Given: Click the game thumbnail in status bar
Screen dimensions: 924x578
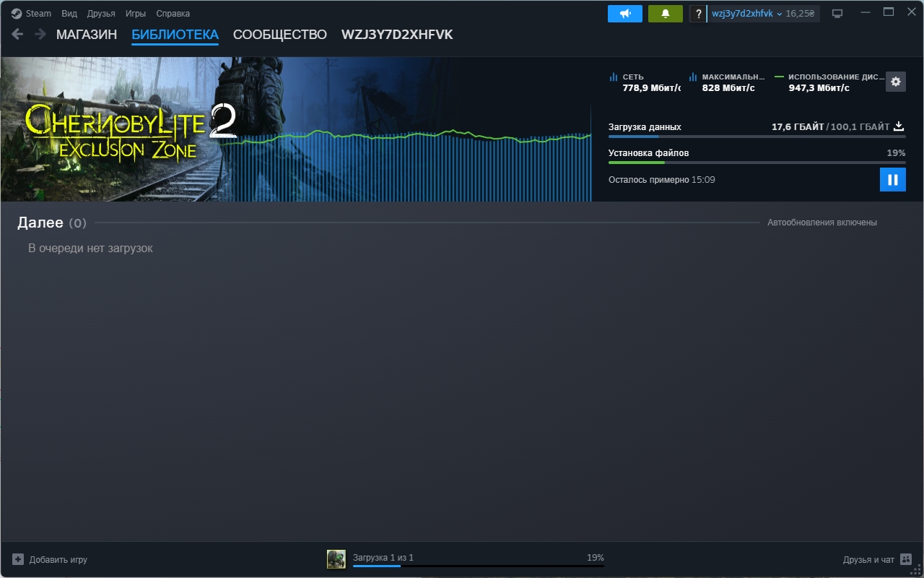Looking at the screenshot, I should [336, 558].
